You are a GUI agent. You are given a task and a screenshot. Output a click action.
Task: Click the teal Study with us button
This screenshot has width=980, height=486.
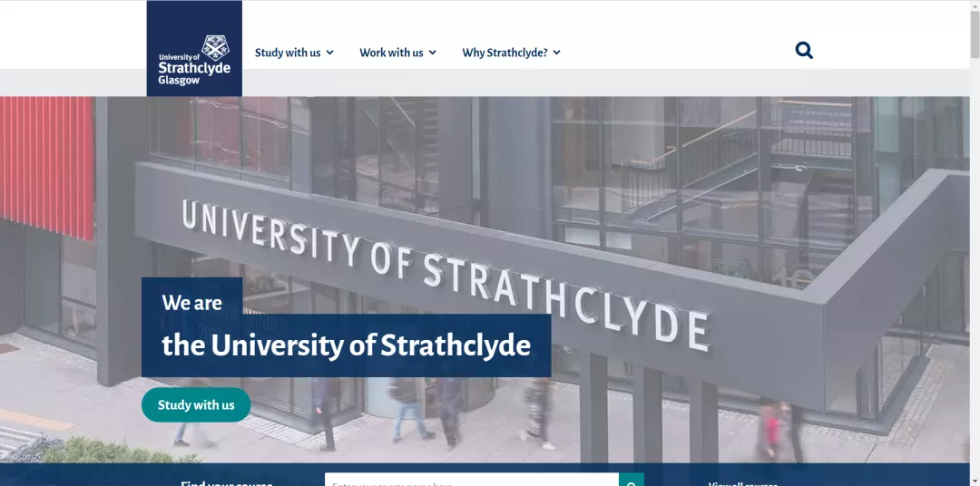click(x=196, y=404)
